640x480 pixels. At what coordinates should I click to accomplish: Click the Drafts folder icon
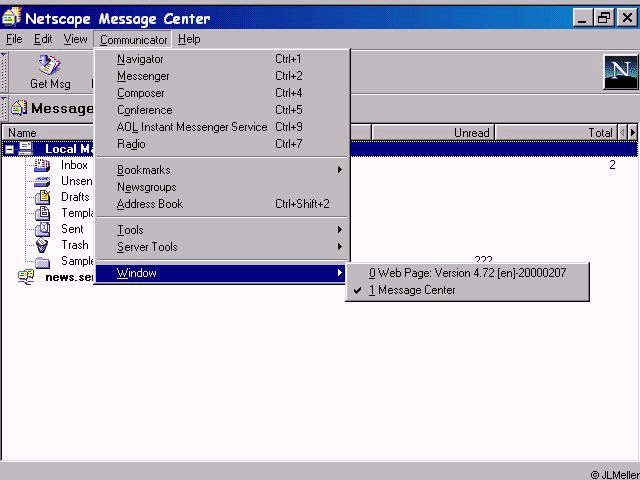pos(42,197)
